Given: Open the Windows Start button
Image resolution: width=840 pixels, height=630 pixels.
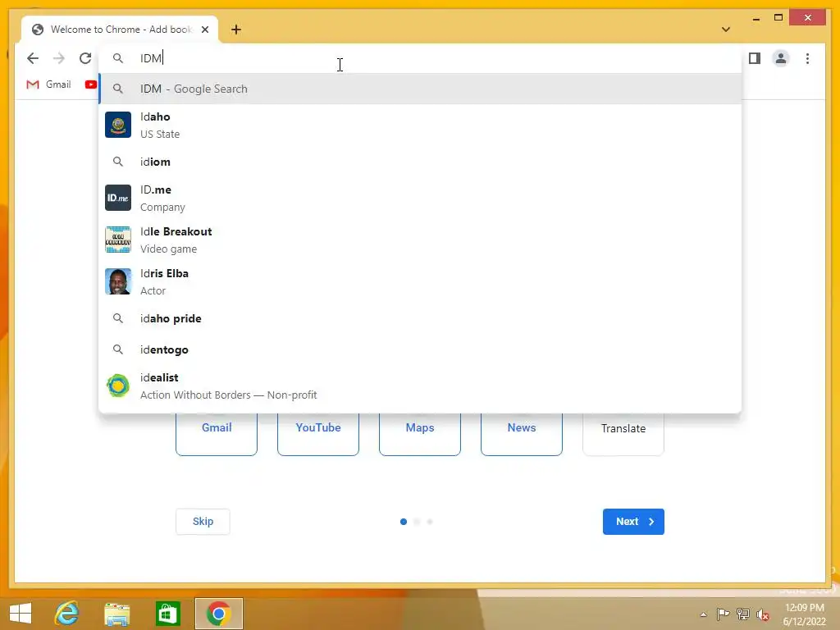Looking at the screenshot, I should tap(21, 613).
